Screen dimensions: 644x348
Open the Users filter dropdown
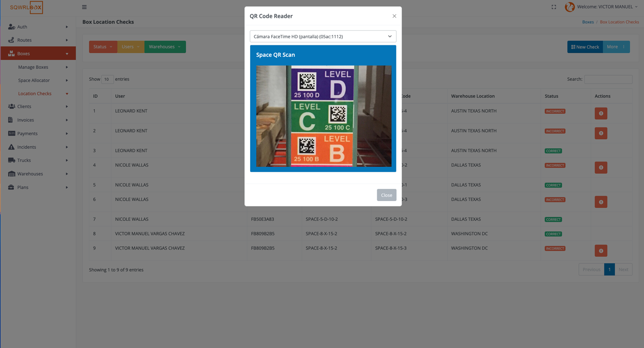click(131, 47)
